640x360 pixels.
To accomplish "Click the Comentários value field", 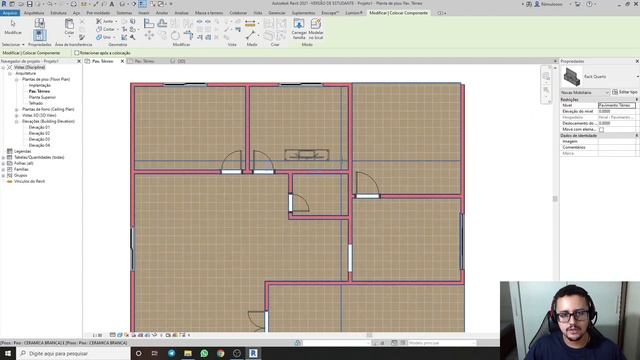I will point(617,147).
